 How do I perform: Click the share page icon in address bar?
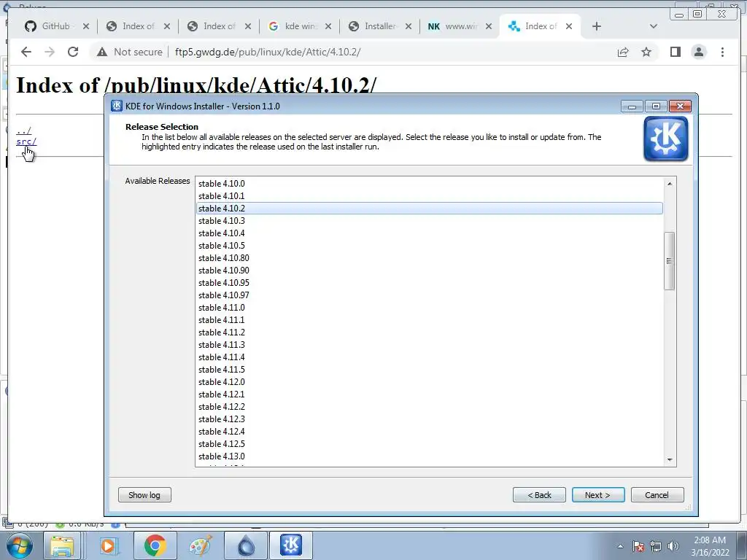point(623,52)
